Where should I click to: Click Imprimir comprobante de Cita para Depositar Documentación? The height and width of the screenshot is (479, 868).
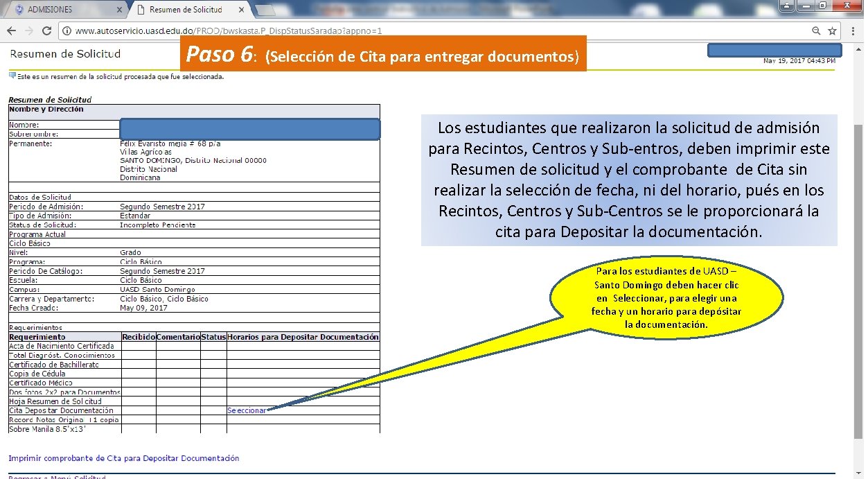point(124,458)
